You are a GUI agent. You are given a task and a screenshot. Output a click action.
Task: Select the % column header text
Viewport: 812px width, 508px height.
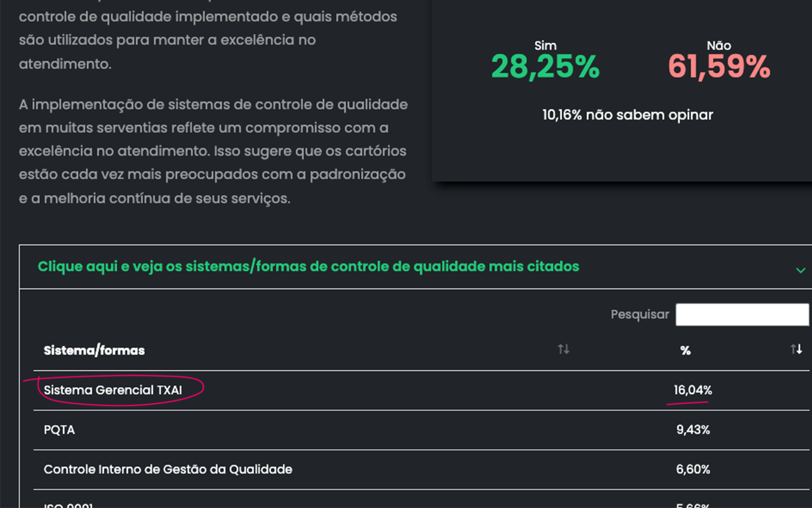[x=685, y=351]
